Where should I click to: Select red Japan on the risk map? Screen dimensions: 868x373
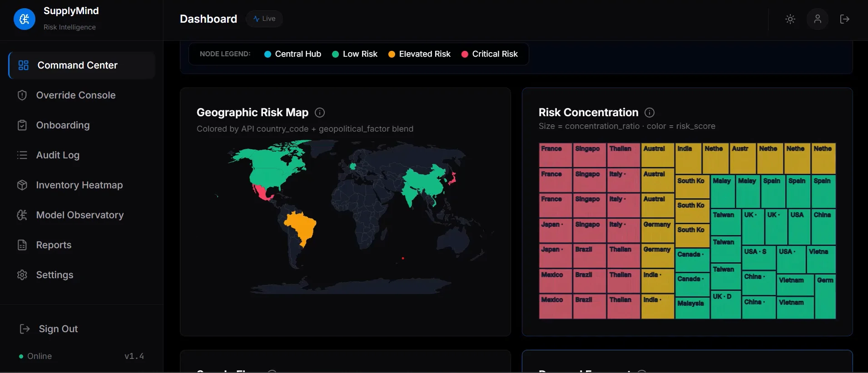pos(453,178)
